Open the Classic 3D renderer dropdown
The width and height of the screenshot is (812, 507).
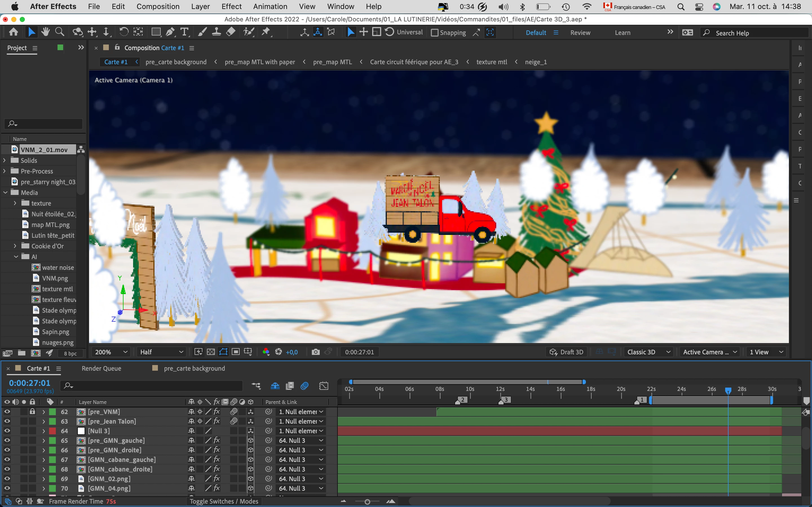point(648,352)
